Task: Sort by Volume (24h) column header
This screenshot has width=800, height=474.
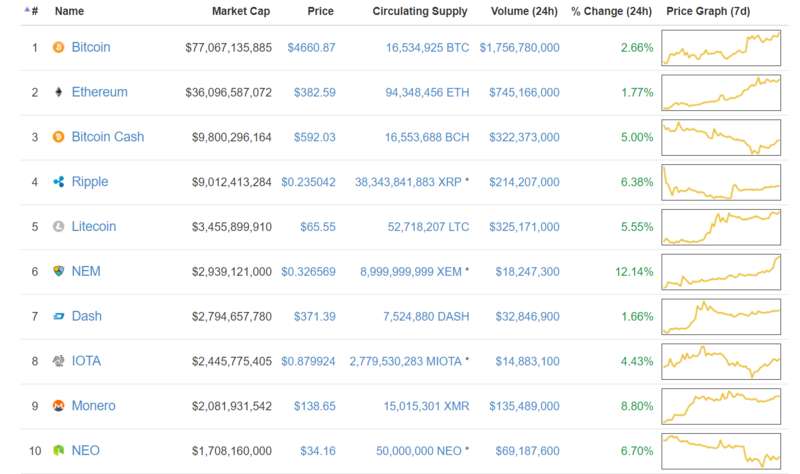Action: [525, 12]
